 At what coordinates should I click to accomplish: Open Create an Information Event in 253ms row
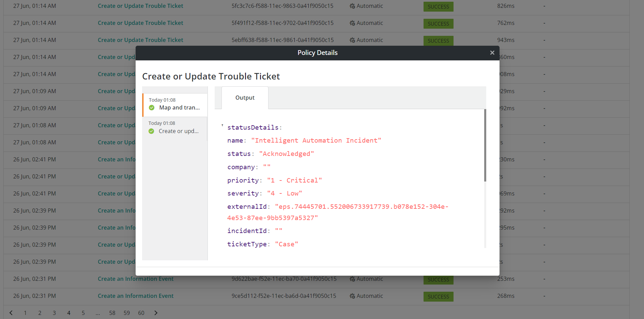click(136, 279)
